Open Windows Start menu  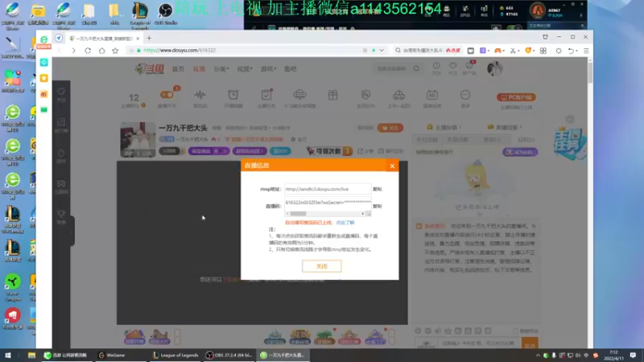point(8,356)
